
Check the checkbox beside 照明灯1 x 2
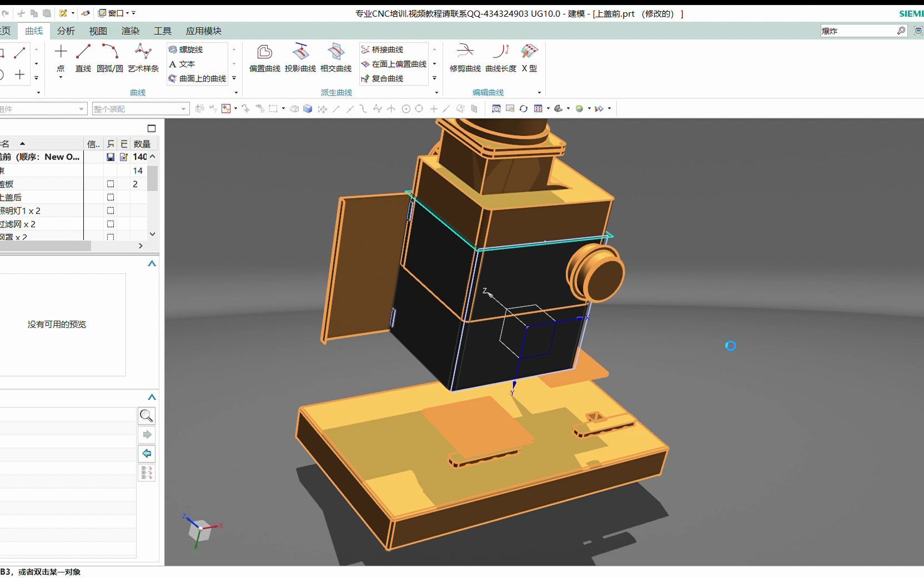click(111, 211)
